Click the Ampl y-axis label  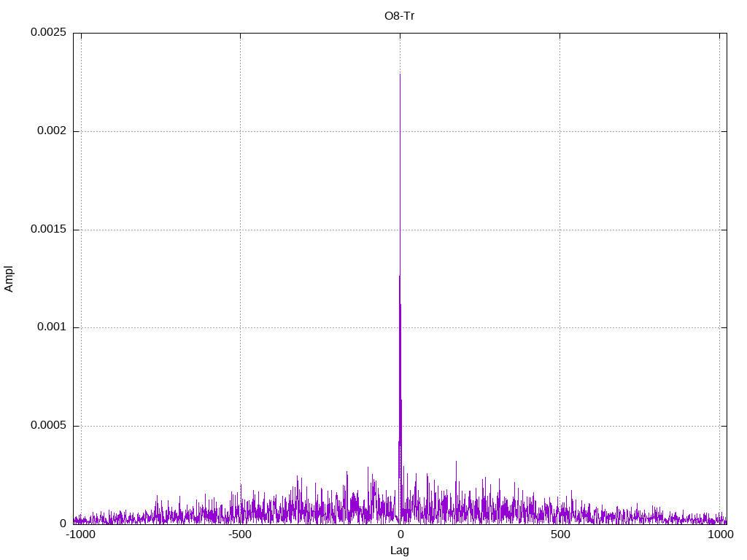point(9,279)
